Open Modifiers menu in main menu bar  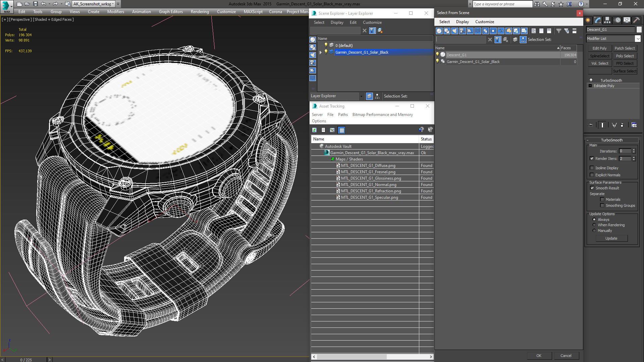click(x=116, y=12)
